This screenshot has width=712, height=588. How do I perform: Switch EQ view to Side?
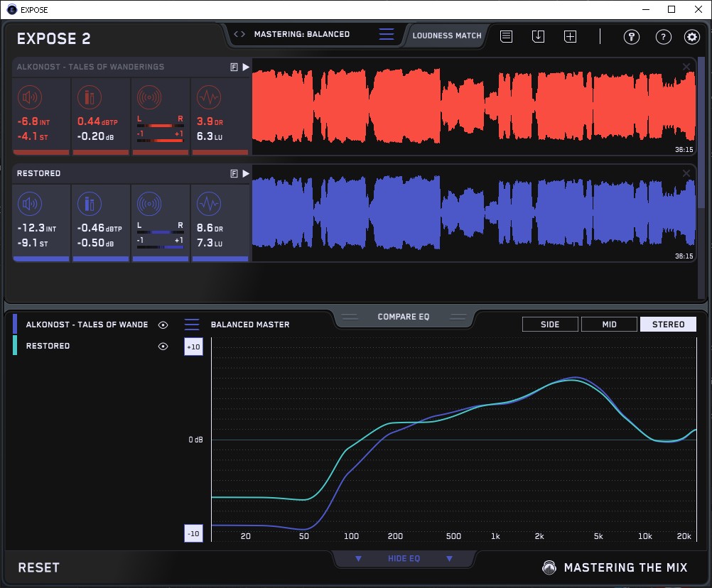tap(550, 325)
